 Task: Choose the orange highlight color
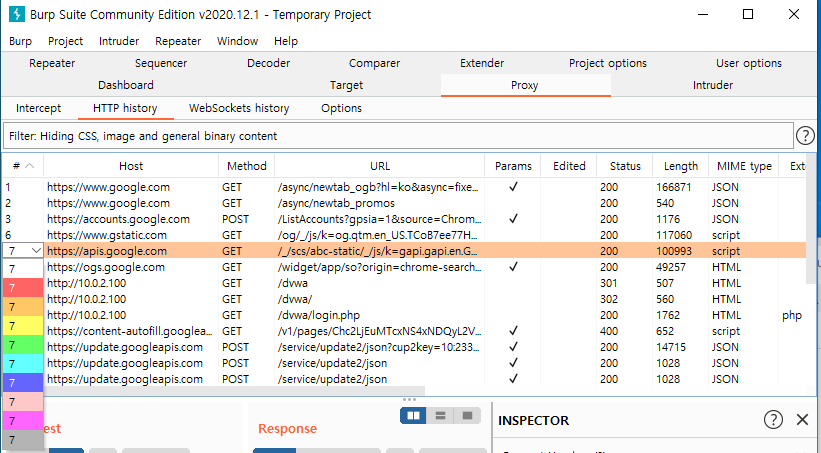pyautogui.click(x=23, y=307)
